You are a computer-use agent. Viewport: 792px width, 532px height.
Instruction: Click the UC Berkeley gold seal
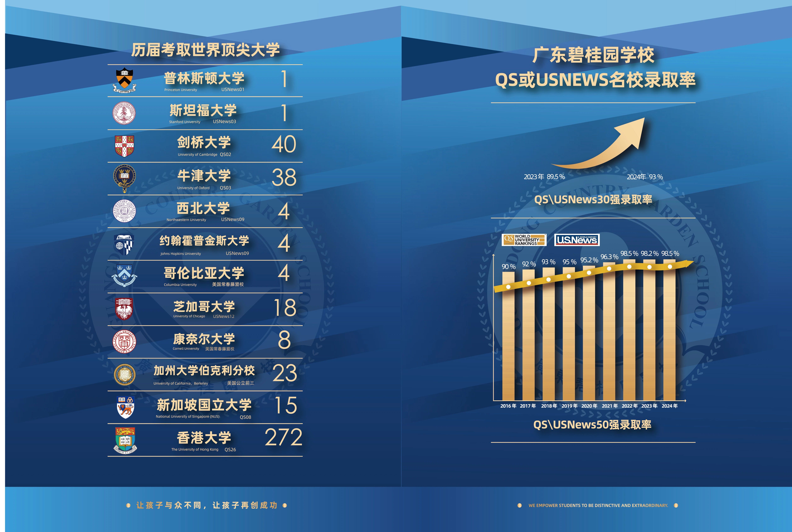(x=124, y=375)
